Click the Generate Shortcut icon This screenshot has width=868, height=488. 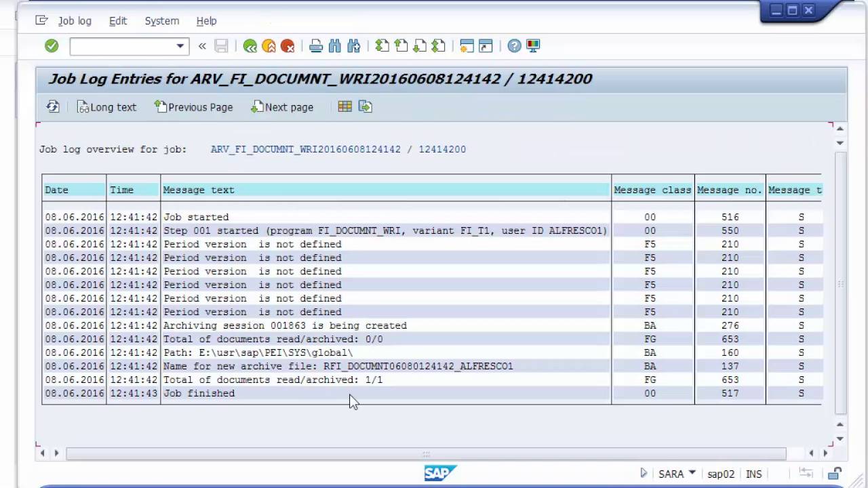(x=486, y=46)
